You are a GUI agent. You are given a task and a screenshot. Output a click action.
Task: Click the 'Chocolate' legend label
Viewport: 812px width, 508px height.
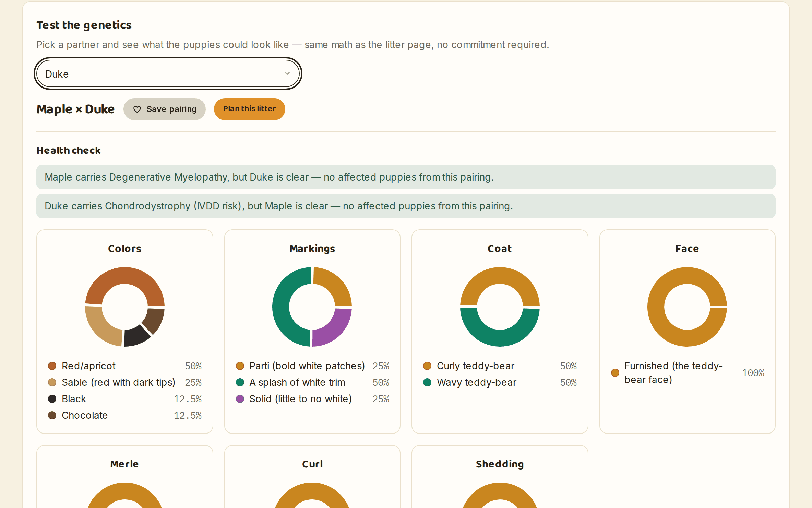[85, 415]
